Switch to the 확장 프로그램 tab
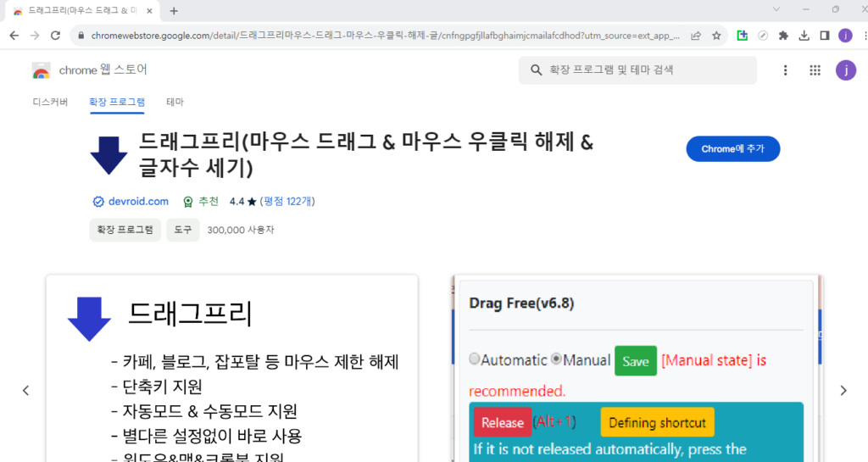 tap(117, 102)
